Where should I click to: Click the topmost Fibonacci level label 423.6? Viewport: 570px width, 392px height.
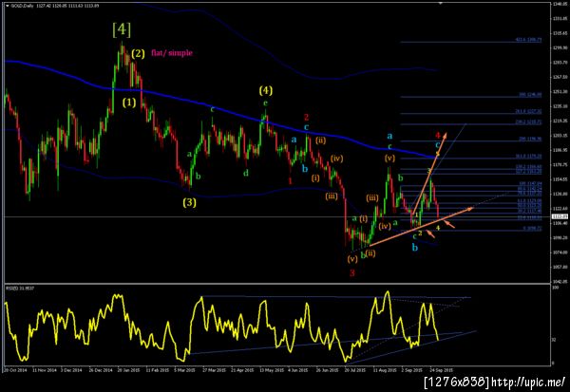[528, 40]
